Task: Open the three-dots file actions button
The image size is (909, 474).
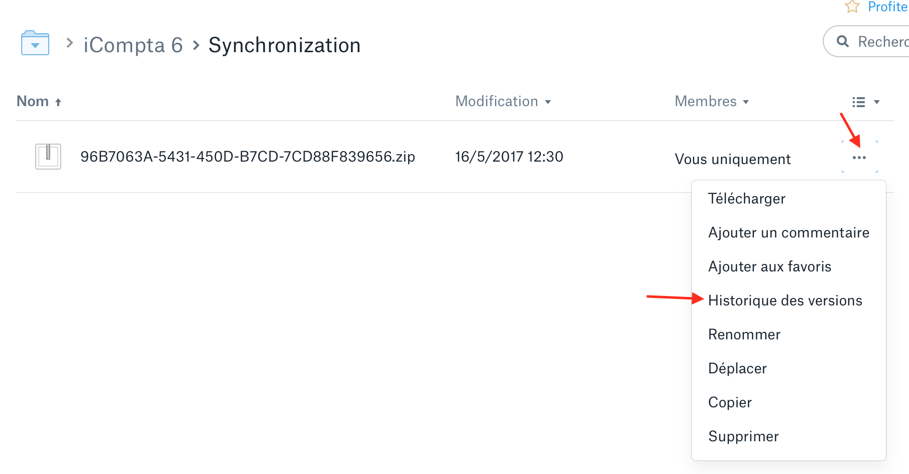Action: pos(859,158)
